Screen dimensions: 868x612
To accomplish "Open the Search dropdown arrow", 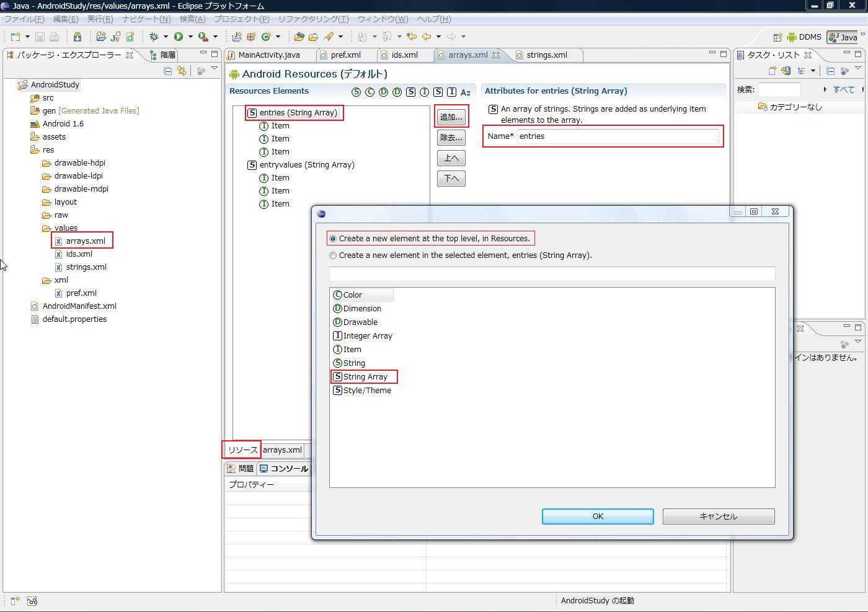I will click(x=340, y=37).
